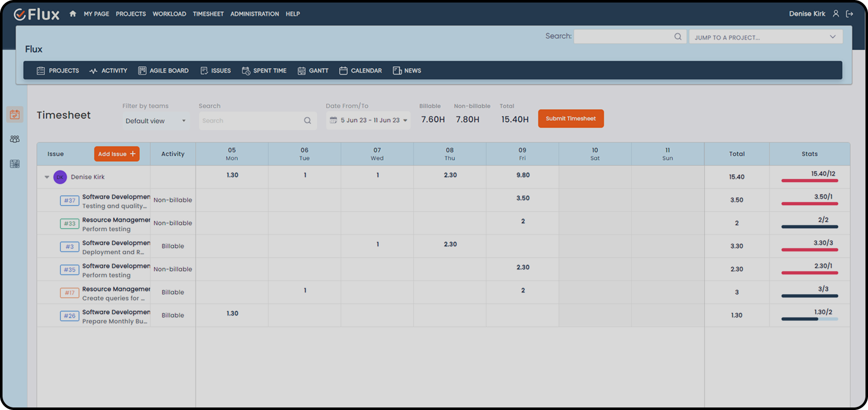
Task: Click the 15.40H total hours value
Action: 515,119
